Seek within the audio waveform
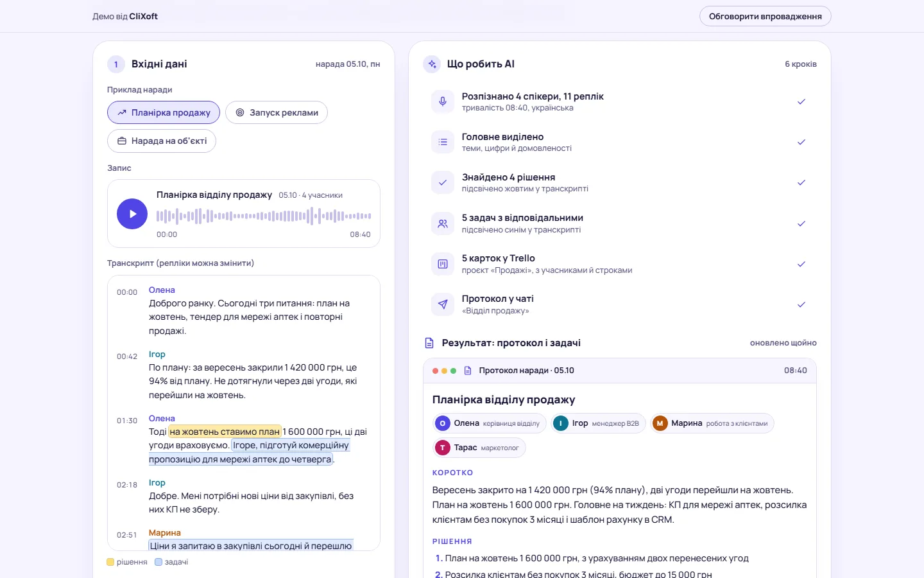924x578 pixels. pyautogui.click(x=264, y=216)
